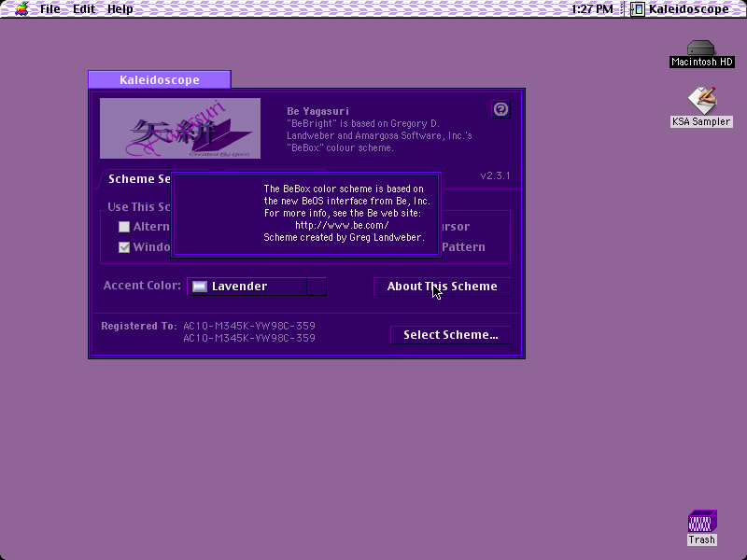The height and width of the screenshot is (560, 747).
Task: Click the Be Yagasuri scheme preview image
Action: [x=180, y=128]
